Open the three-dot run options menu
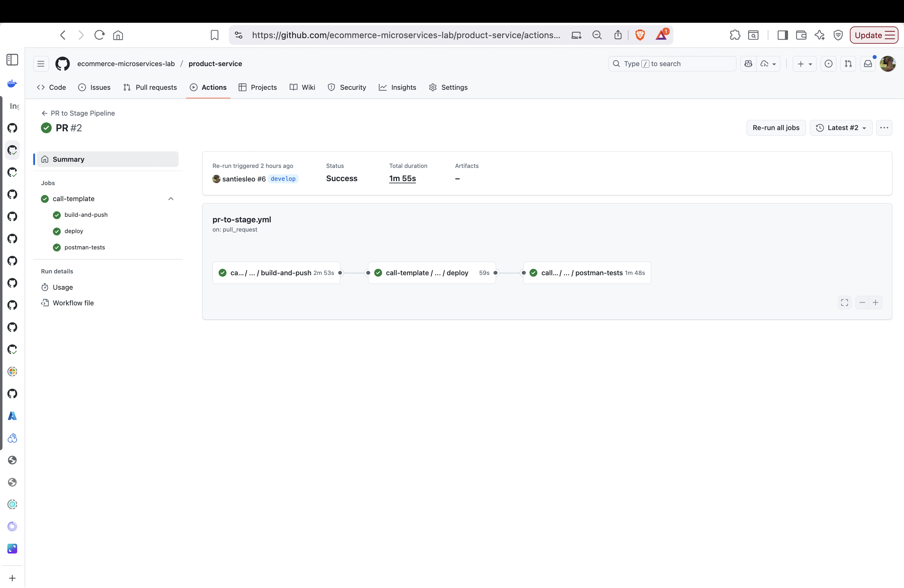The width and height of the screenshot is (904, 588). coord(884,128)
